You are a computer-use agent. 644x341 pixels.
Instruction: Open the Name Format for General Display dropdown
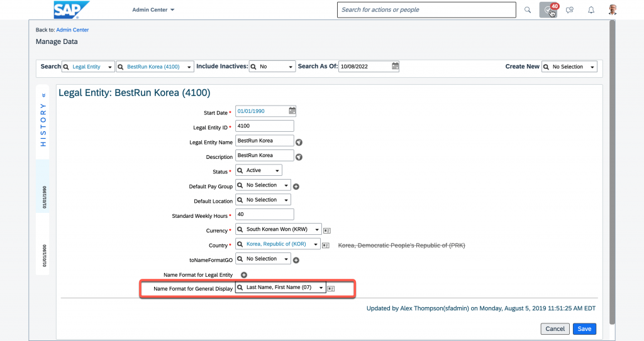(x=280, y=287)
